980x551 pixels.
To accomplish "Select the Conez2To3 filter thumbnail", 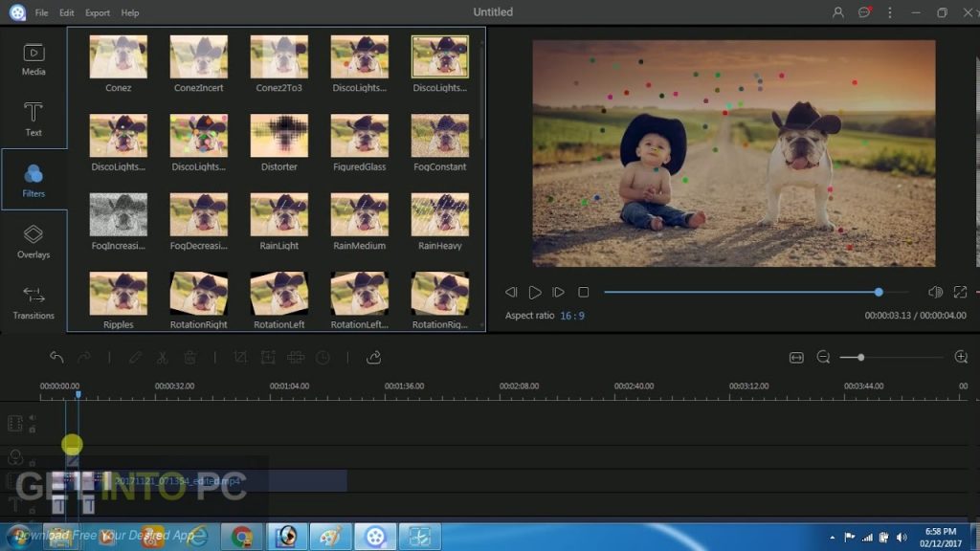I will 278,56.
